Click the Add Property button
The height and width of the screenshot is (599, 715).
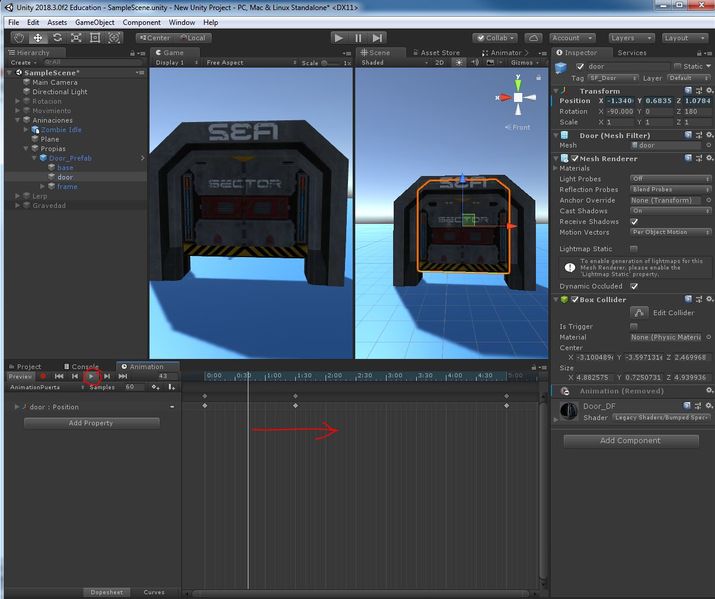coord(91,423)
